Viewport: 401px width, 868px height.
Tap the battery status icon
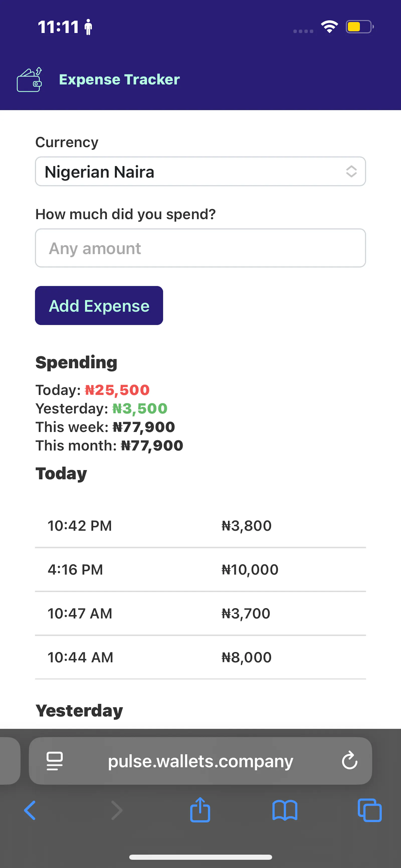coord(360,27)
